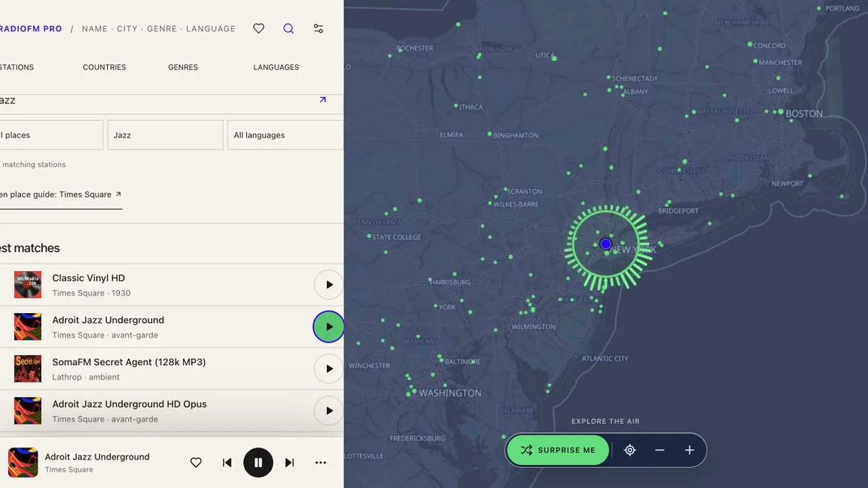Image resolution: width=868 pixels, height=488 pixels.
Task: Open the places filter dropdown
Action: 51,135
